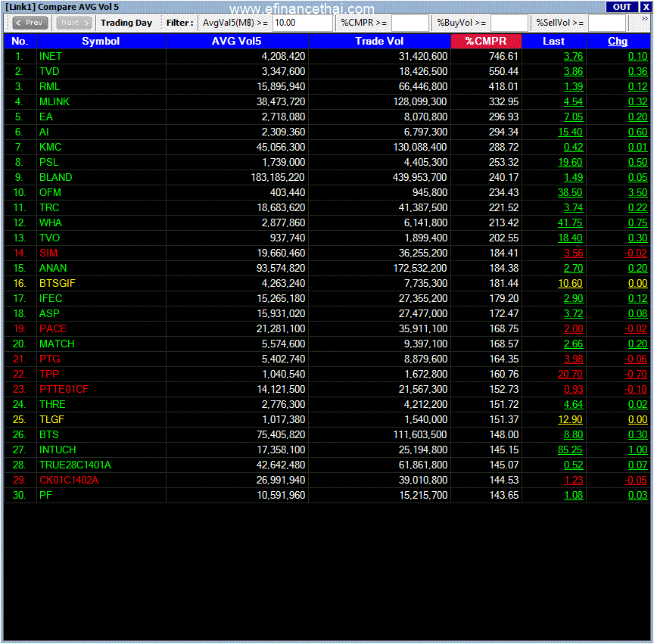Select TRC symbol

(x=49, y=207)
